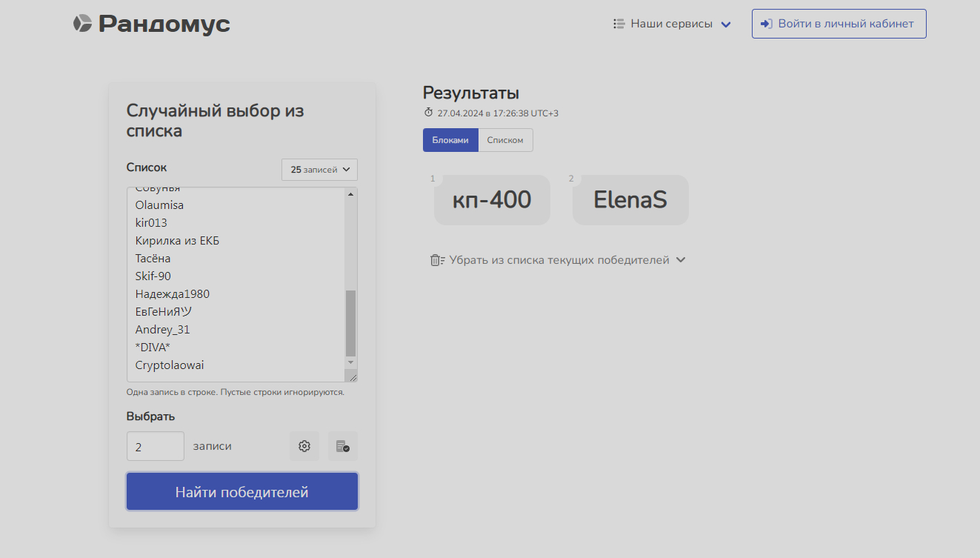Viewport: 980px width, 558px height.
Task: Click the clock icon near the results timestamp
Action: [x=428, y=113]
